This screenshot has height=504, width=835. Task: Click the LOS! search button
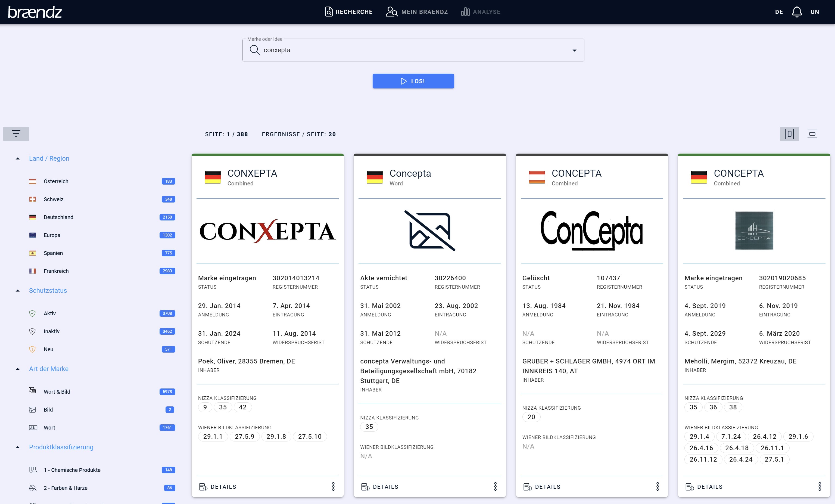coord(413,81)
